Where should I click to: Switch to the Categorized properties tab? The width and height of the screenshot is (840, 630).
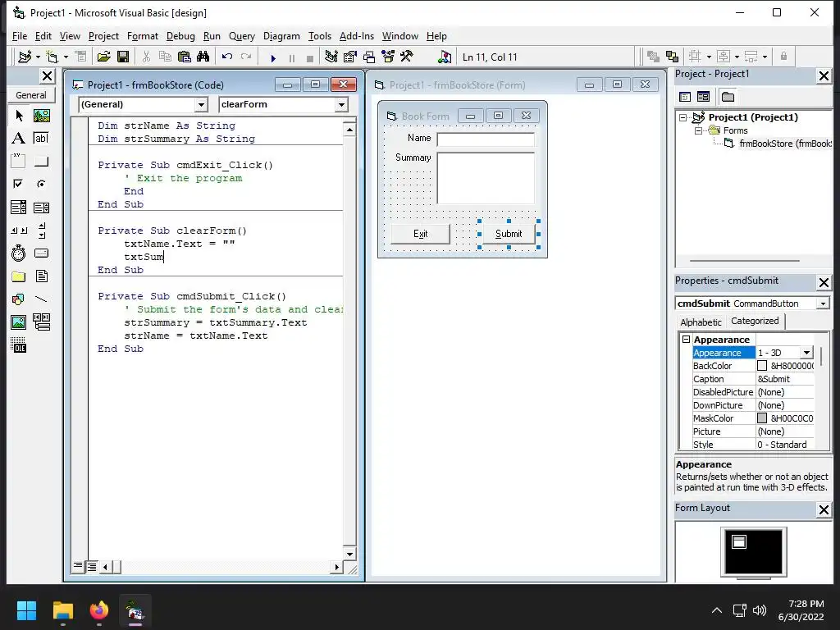coord(755,321)
